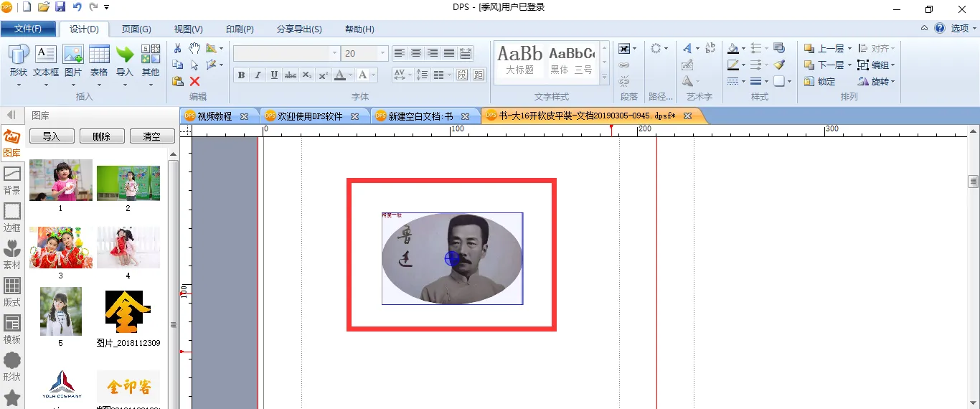Expand the 上一层 bring forward dropdown
980x409 pixels.
[849, 49]
